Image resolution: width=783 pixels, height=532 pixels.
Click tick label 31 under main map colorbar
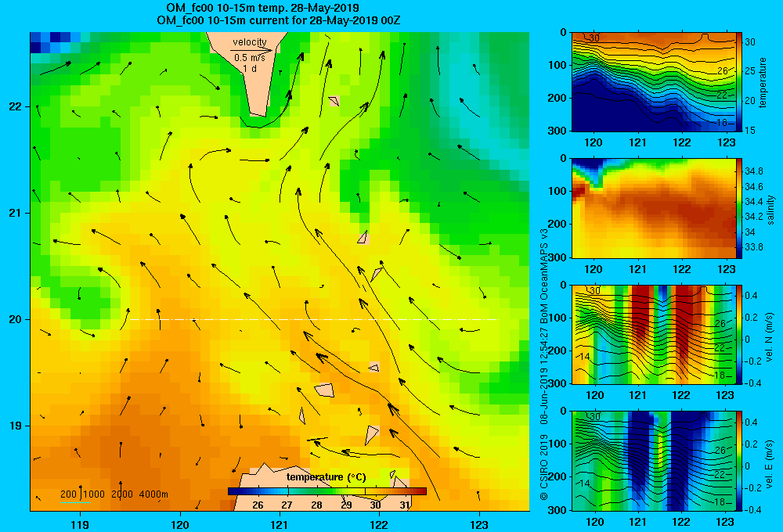pos(405,505)
